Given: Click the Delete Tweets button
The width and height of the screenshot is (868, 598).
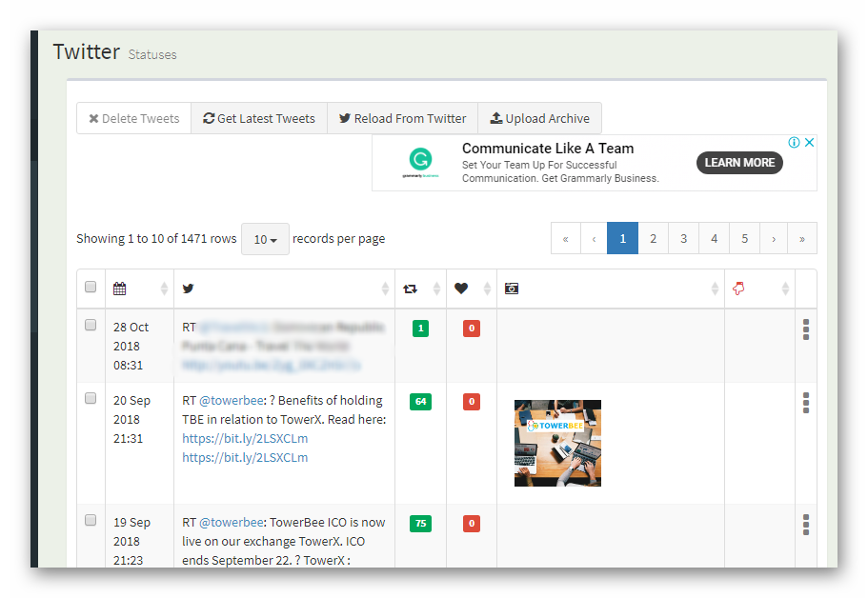Looking at the screenshot, I should (x=134, y=118).
